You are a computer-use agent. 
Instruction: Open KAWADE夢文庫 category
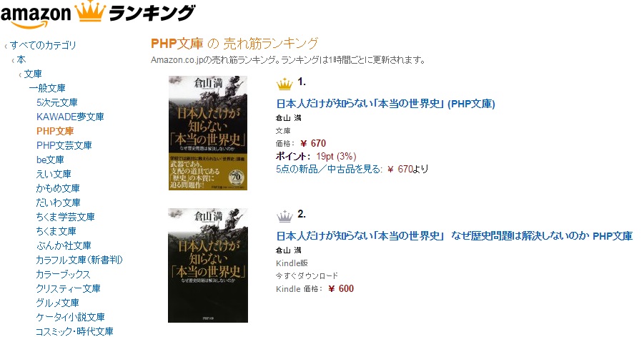pos(70,117)
